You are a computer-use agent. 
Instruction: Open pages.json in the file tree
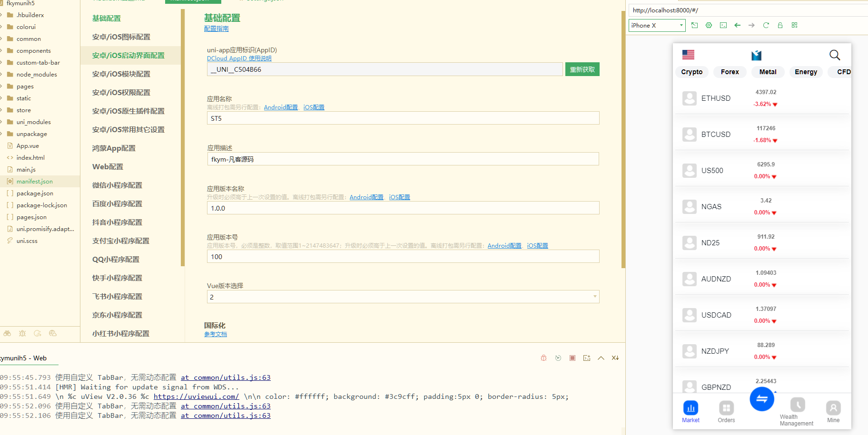(x=31, y=217)
